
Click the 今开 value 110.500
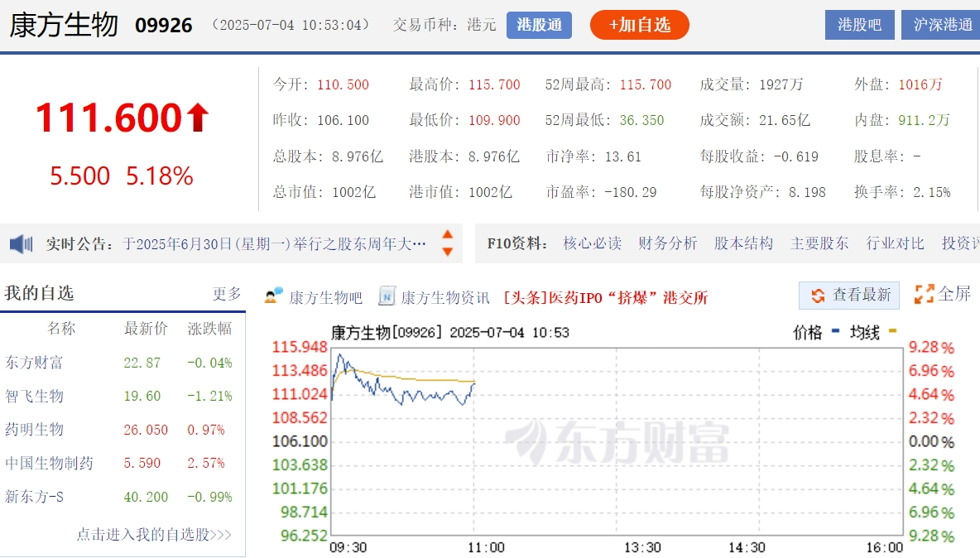[x=343, y=84]
